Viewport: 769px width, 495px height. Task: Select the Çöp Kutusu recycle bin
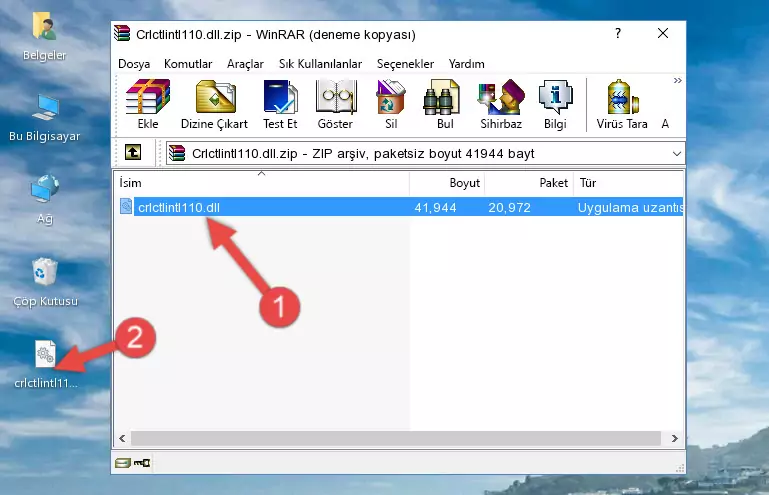point(45,283)
